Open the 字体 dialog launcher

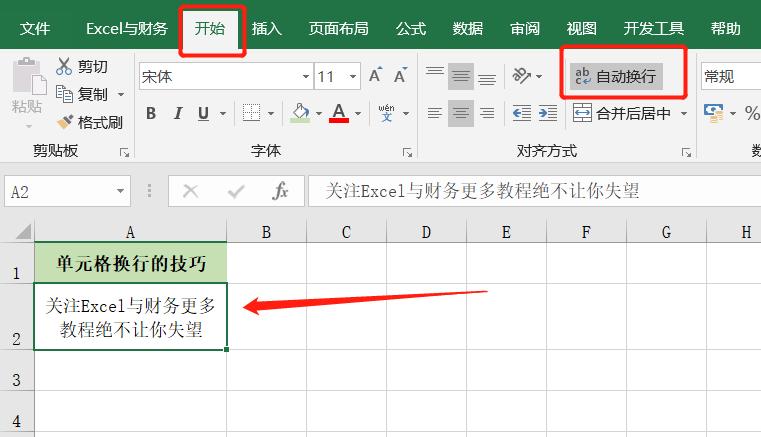click(x=407, y=153)
